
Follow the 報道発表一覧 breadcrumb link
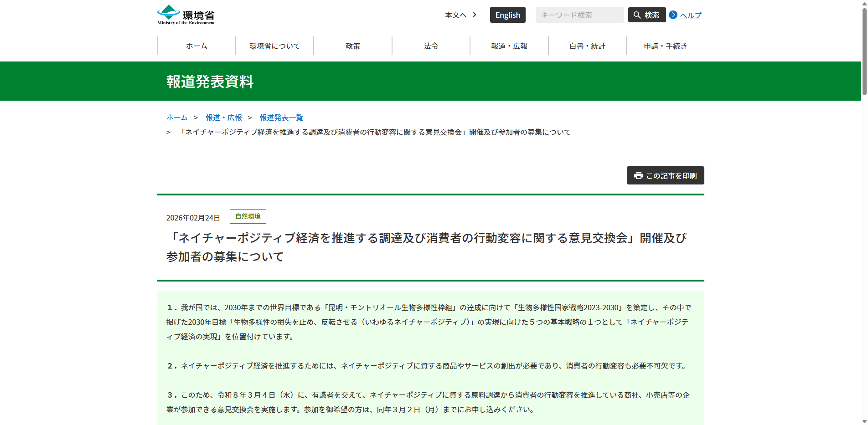pyautogui.click(x=281, y=117)
